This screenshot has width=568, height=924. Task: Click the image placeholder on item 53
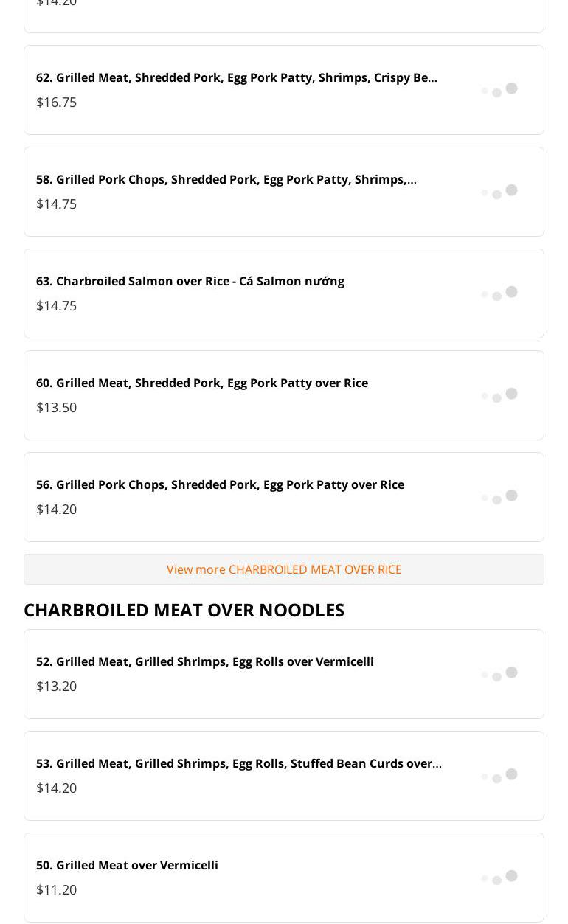(499, 776)
